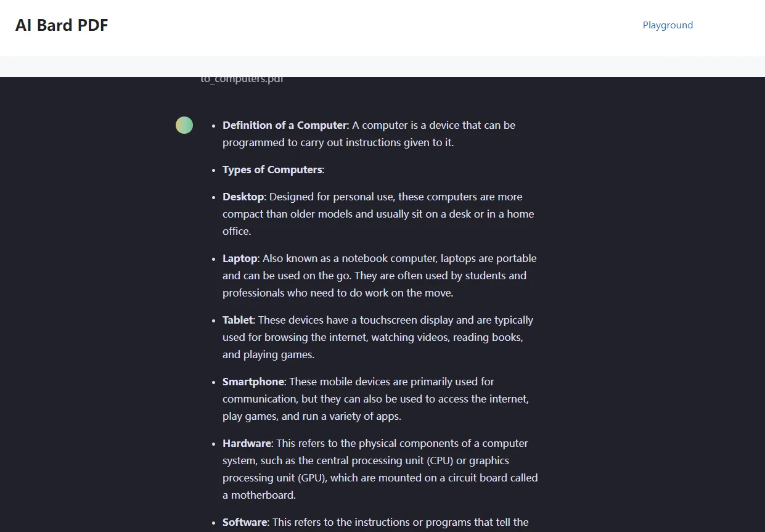Click "variety of apps" in the Smartphone description
The image size is (765, 532).
tap(364, 416)
